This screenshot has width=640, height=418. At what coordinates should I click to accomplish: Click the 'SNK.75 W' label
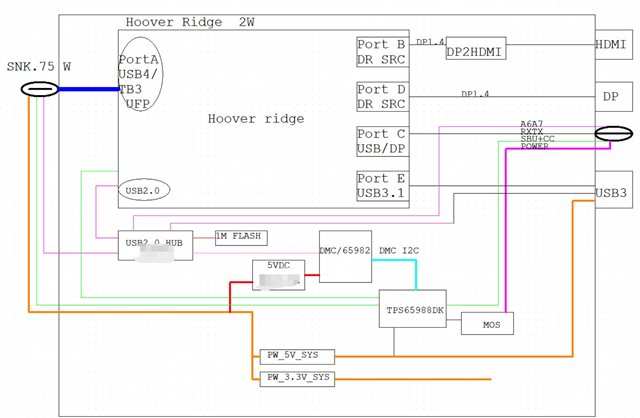point(39,67)
